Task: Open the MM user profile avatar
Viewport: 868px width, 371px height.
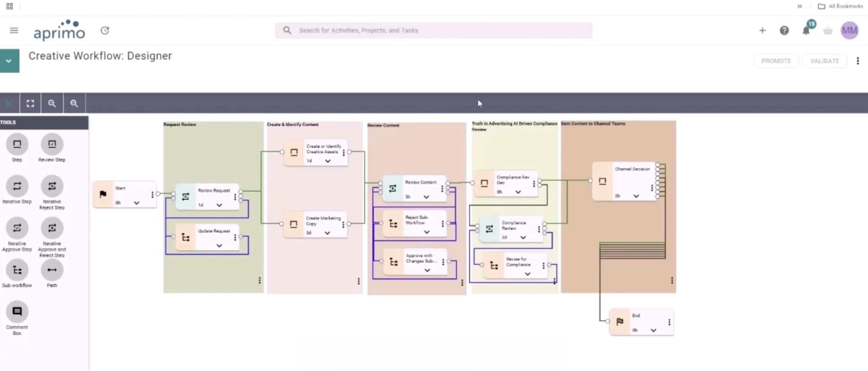Action: (x=850, y=31)
